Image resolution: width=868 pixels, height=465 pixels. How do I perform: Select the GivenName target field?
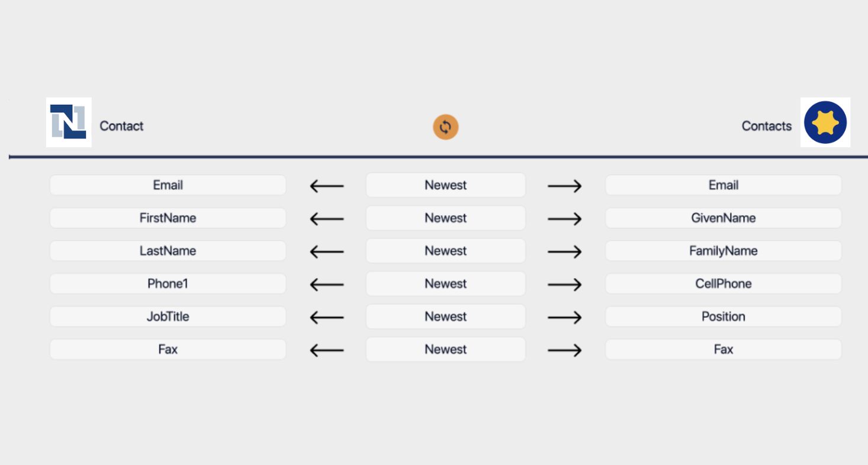tap(724, 218)
